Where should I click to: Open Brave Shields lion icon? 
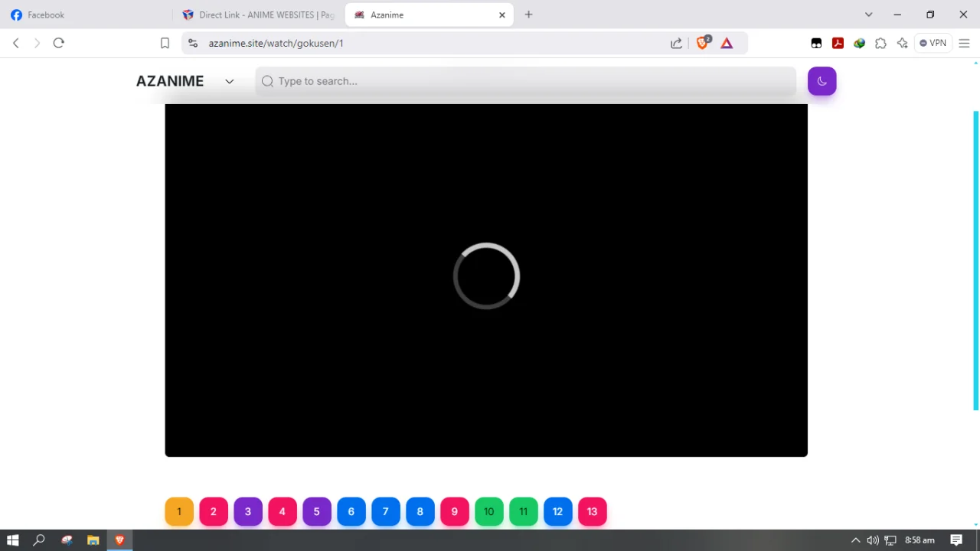pyautogui.click(x=702, y=43)
